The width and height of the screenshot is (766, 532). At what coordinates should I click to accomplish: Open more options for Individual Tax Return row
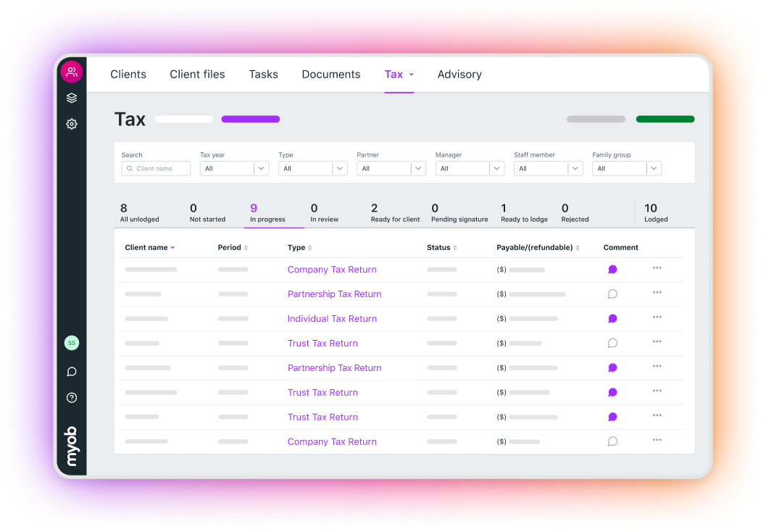pos(657,317)
